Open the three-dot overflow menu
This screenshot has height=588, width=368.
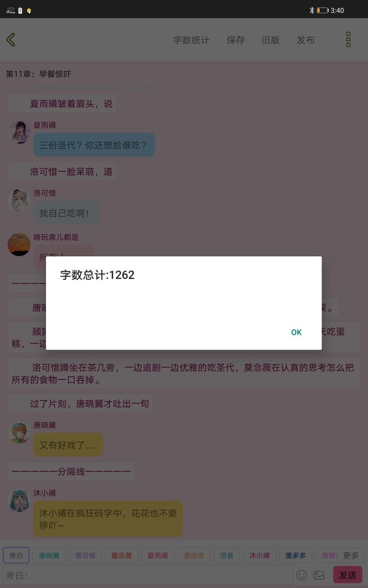tap(348, 40)
